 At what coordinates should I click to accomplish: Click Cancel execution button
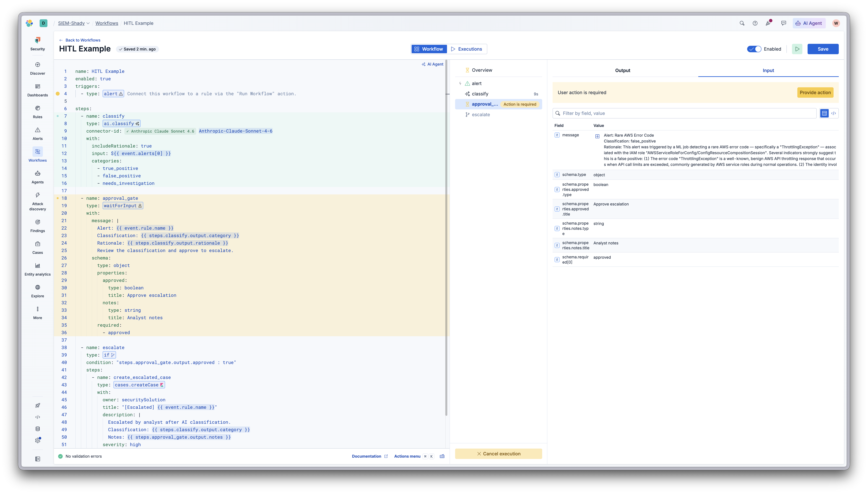[x=498, y=454]
